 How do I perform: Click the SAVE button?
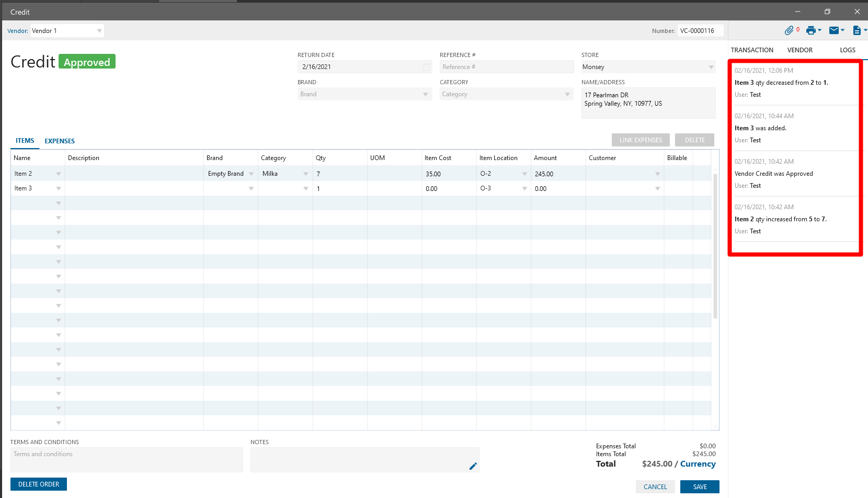coord(700,487)
